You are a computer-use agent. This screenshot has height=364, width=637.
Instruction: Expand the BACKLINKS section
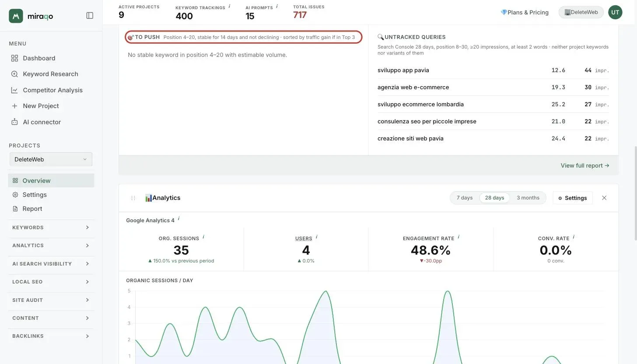[51, 336]
